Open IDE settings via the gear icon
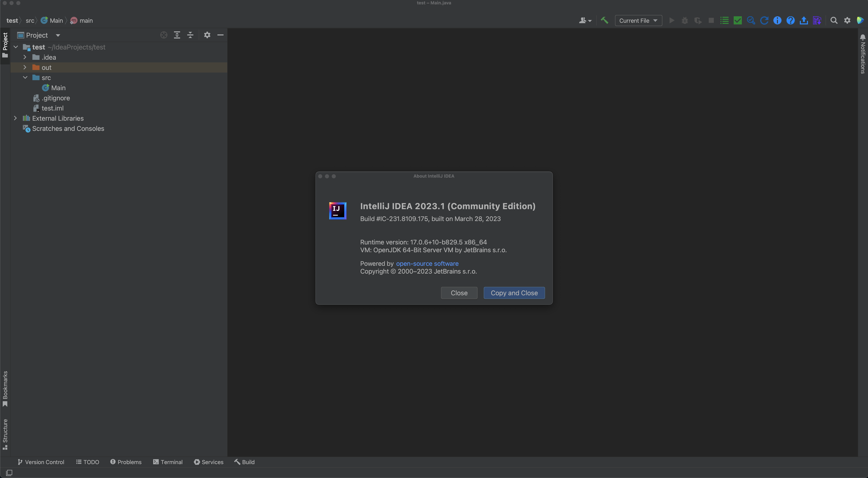 [x=847, y=20]
